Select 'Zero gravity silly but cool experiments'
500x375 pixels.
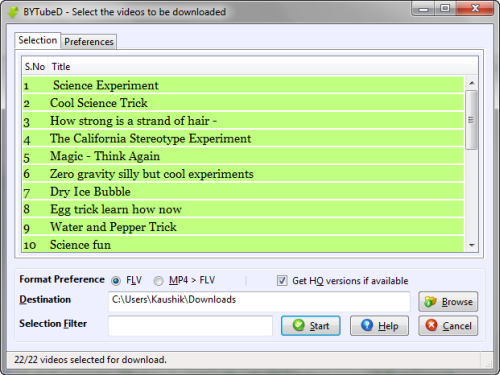[243, 174]
